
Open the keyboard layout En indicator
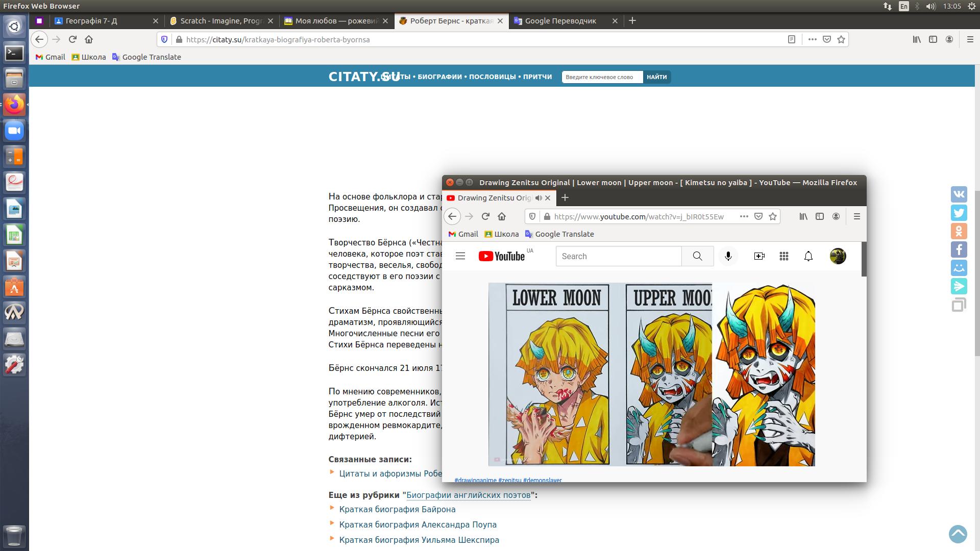(x=904, y=6)
